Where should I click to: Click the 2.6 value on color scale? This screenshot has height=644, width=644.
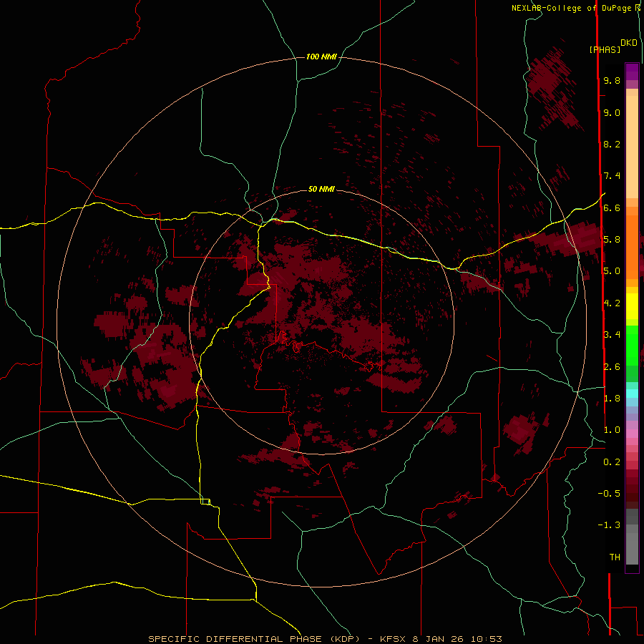[612, 366]
